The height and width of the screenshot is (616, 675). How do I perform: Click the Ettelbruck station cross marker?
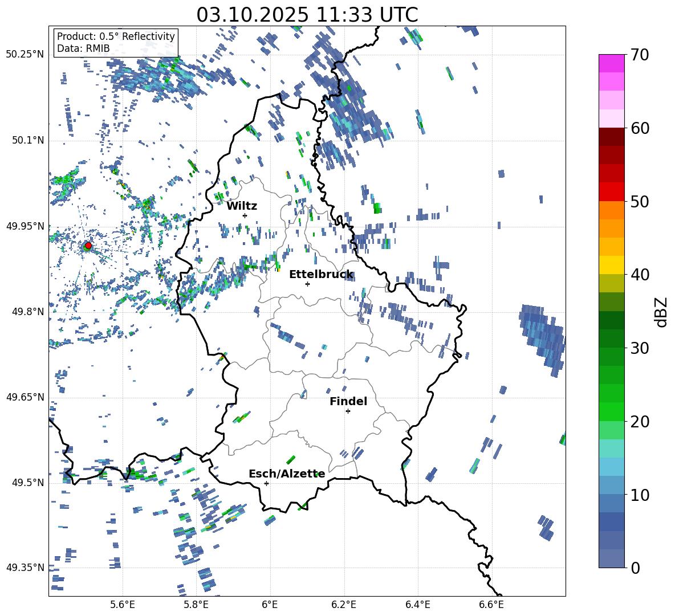click(307, 284)
